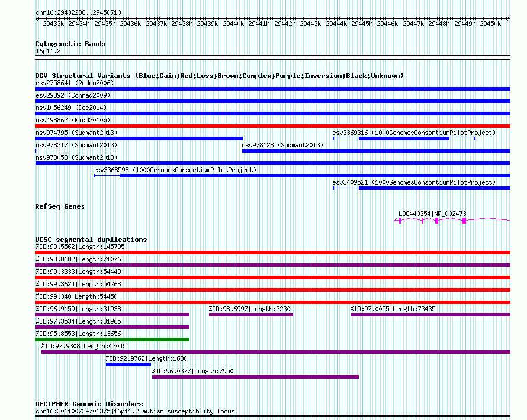The image size is (527, 420).
Task: Click the blue %ID:92.9762 Length:1680 bar
Action: coord(128,364)
